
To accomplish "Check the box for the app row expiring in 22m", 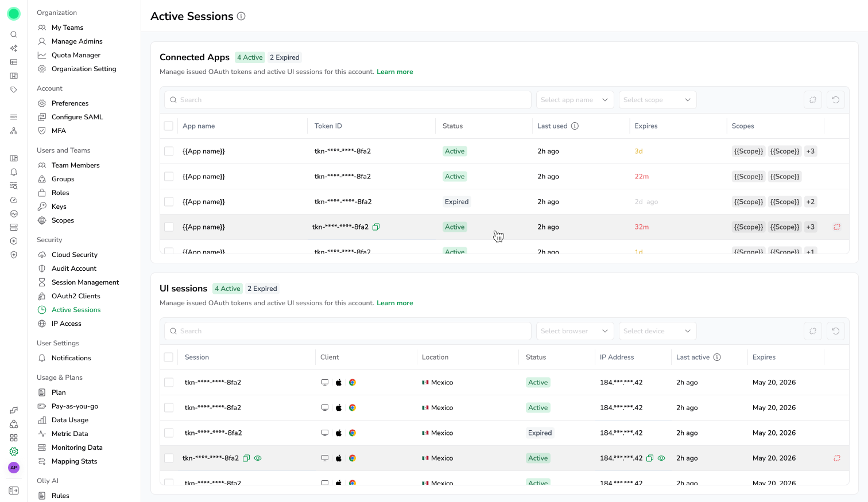I will [x=169, y=177].
